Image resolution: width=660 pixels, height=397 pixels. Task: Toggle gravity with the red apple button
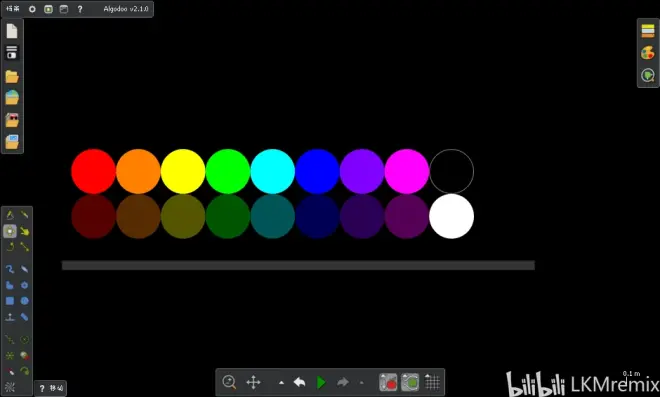(388, 382)
